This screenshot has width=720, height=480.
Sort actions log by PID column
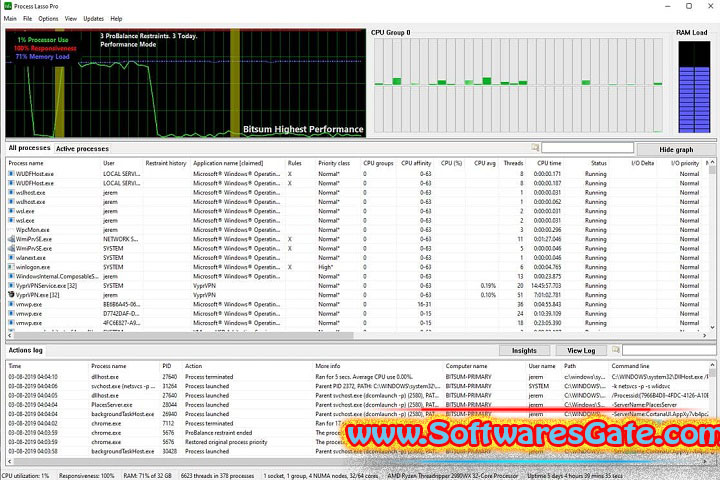(x=167, y=366)
